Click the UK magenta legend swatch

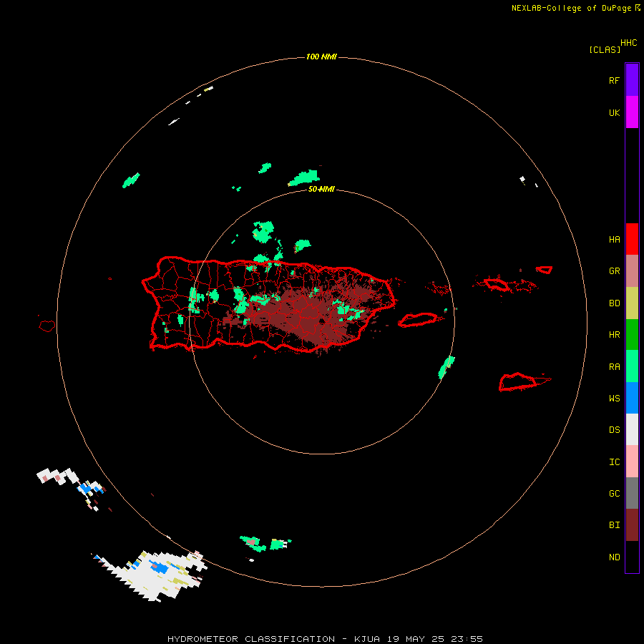[x=632, y=112]
